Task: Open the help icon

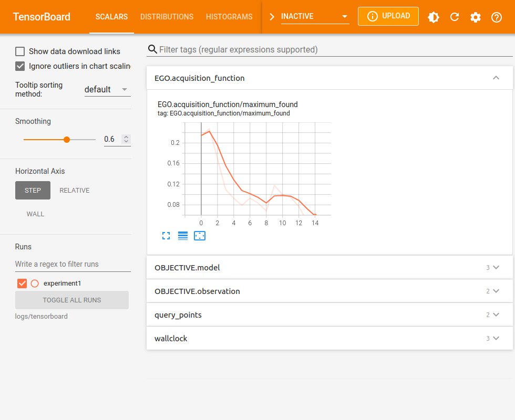Action: pyautogui.click(x=497, y=17)
